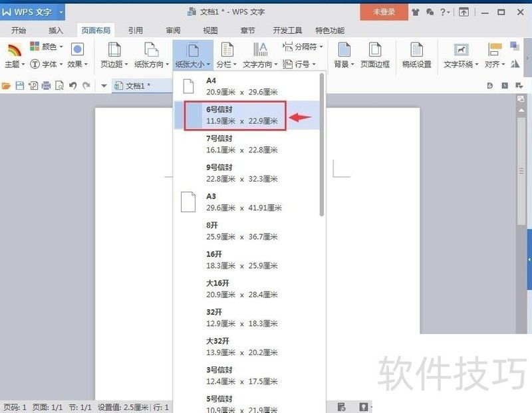The image size is (532, 413).
Task: Click the 背景 (Background) icon
Action: [x=344, y=50]
